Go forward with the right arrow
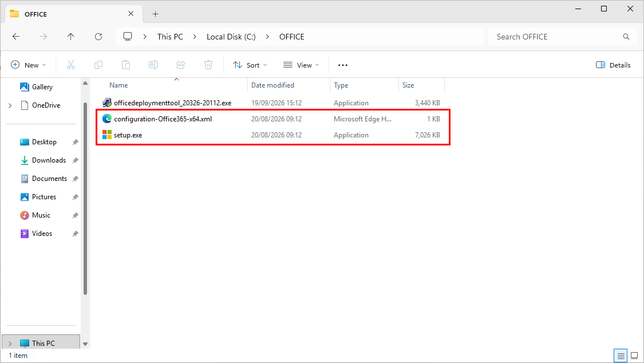This screenshot has height=363, width=644. pyautogui.click(x=44, y=37)
